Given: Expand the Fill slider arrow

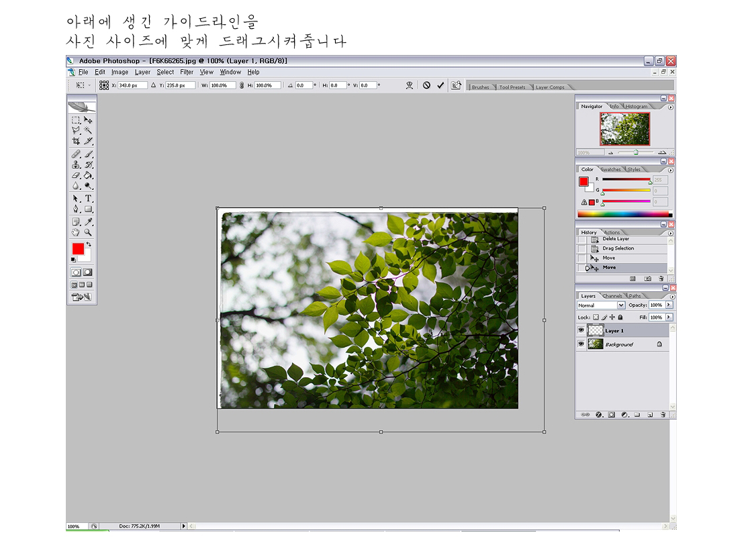Looking at the screenshot, I should click(669, 317).
